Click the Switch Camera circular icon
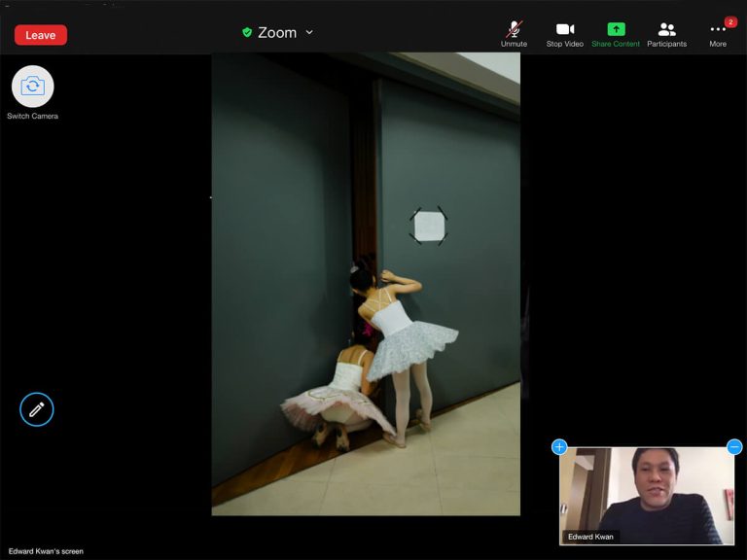This screenshot has width=747, height=560. click(32, 87)
